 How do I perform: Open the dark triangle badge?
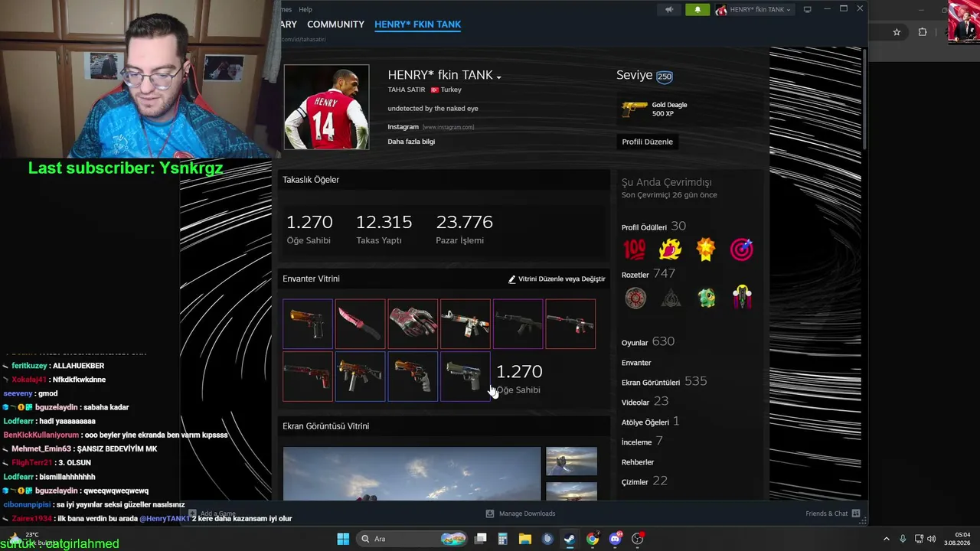(671, 298)
